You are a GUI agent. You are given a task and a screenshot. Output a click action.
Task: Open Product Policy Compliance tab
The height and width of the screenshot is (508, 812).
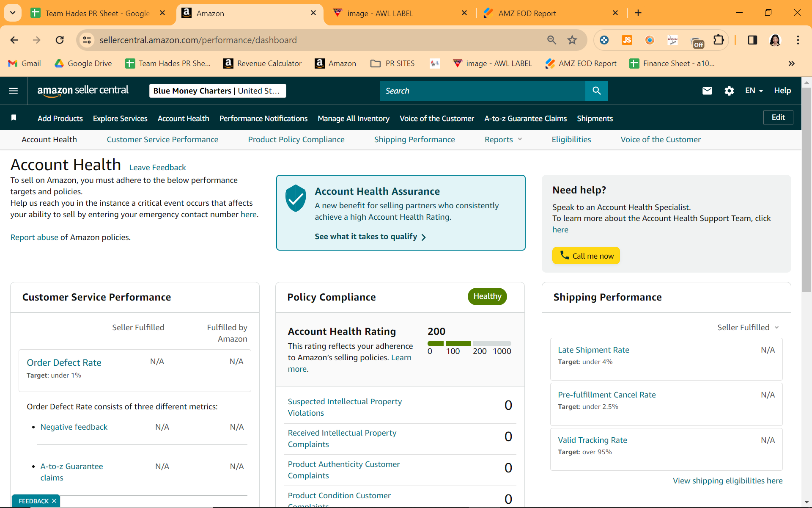pos(296,139)
